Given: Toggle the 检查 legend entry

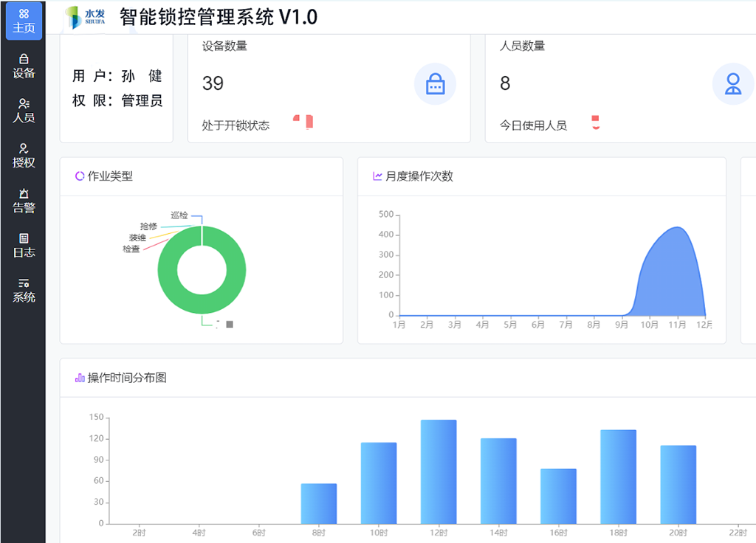Looking at the screenshot, I should [131, 247].
